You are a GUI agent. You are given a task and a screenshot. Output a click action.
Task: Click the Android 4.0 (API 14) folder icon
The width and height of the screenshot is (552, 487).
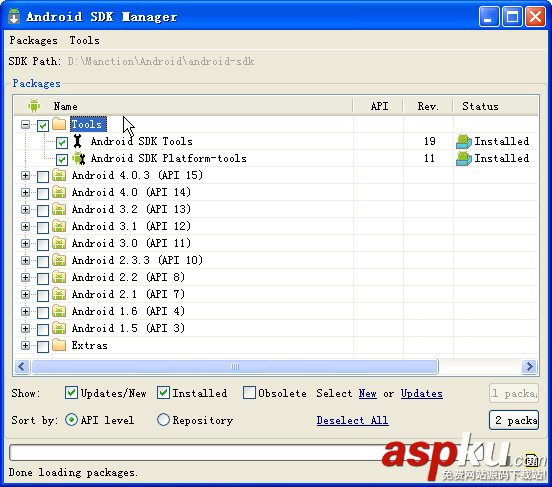[x=59, y=192]
